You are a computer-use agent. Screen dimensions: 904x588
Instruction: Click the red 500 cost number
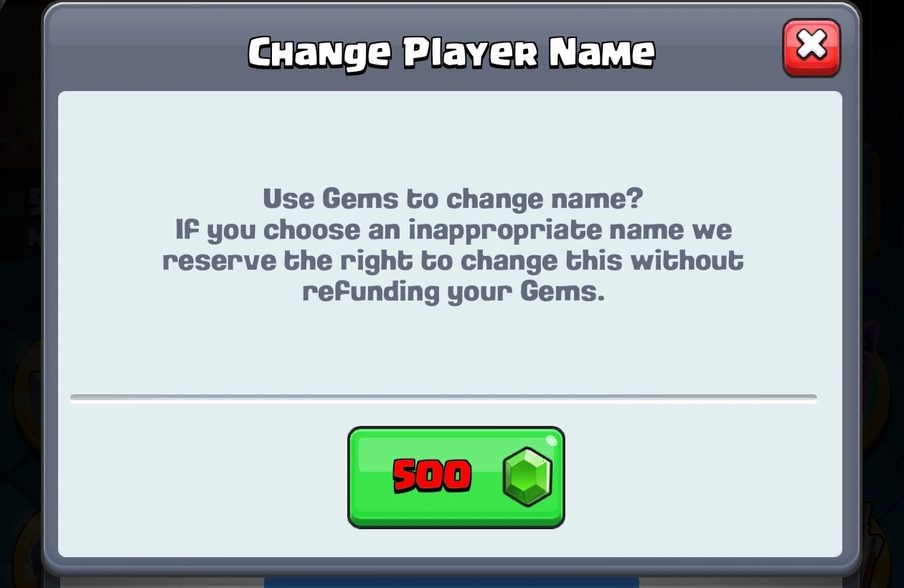point(432,476)
